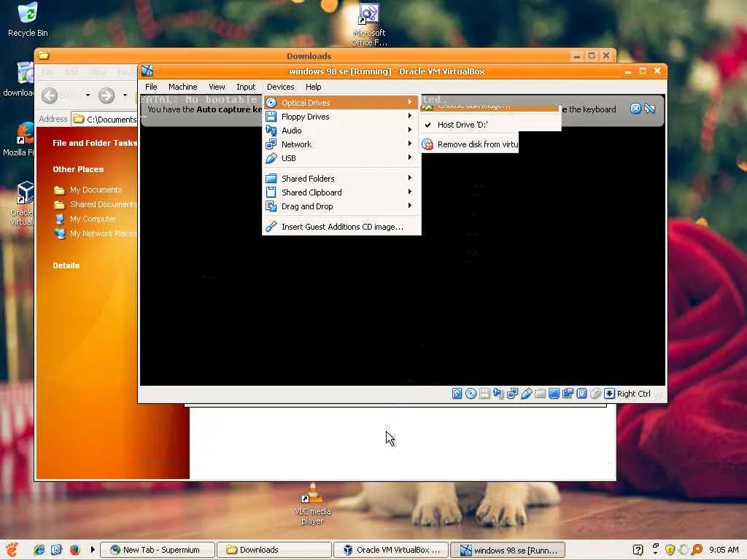747x560 pixels.
Task: Launch Internet Explorer from quick launch
Action: coord(39,550)
